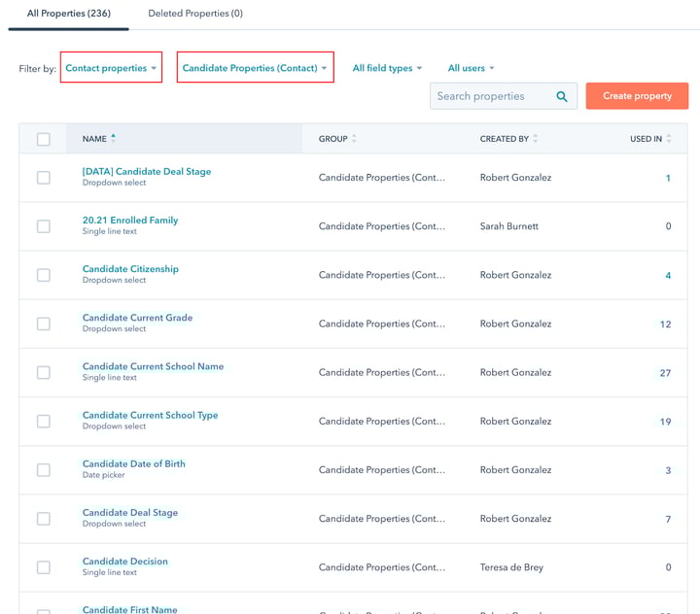
Task: Sort by the GROUP column arrows
Action: (x=354, y=138)
